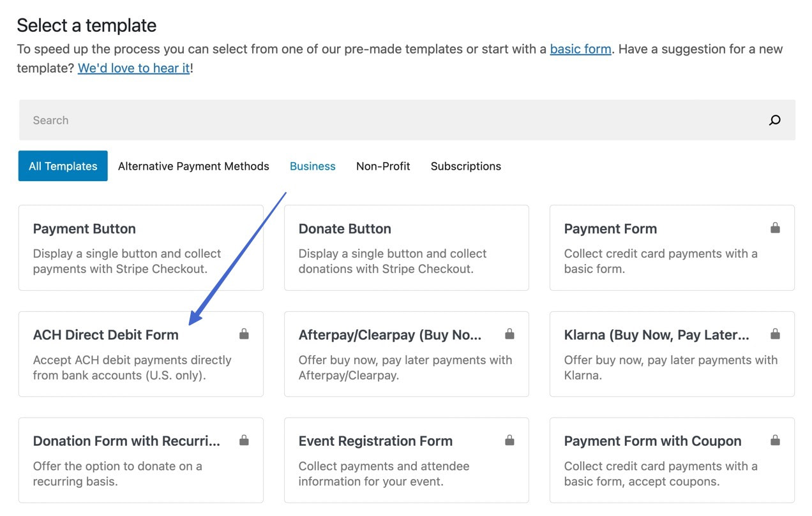Viewport: 812px width, 516px height.
Task: Select the Subscriptions tab
Action: [465, 166]
